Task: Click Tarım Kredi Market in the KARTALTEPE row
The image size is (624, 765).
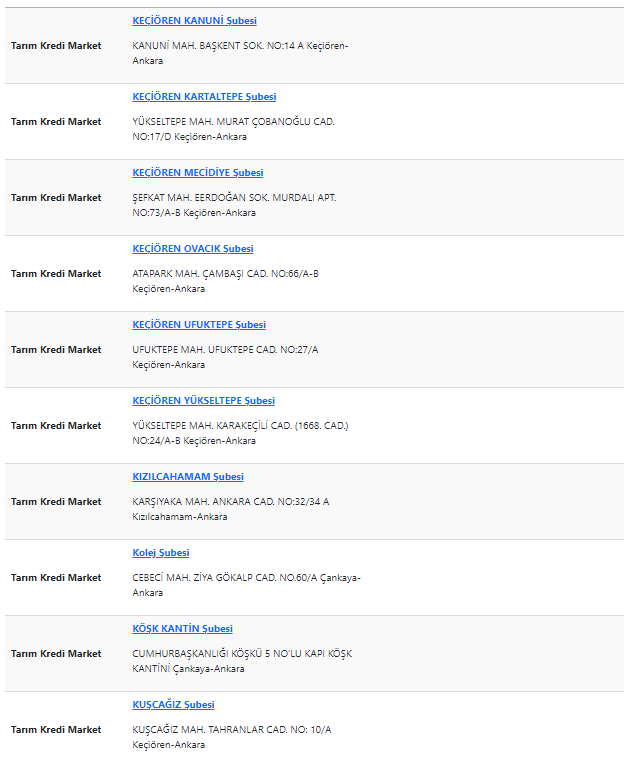Action: click(x=56, y=122)
